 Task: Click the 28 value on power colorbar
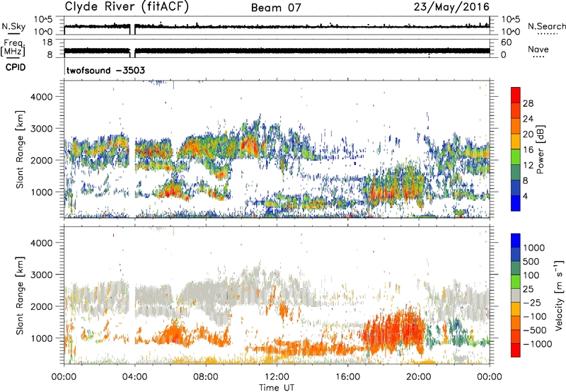[x=528, y=103]
